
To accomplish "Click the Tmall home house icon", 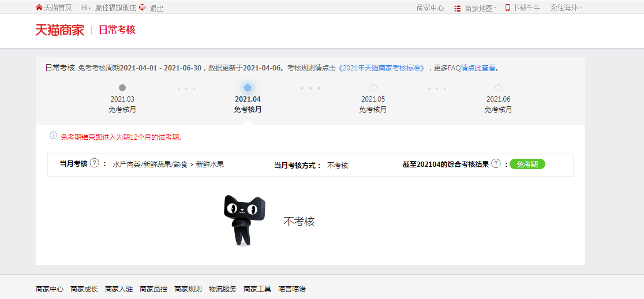I will point(39,8).
